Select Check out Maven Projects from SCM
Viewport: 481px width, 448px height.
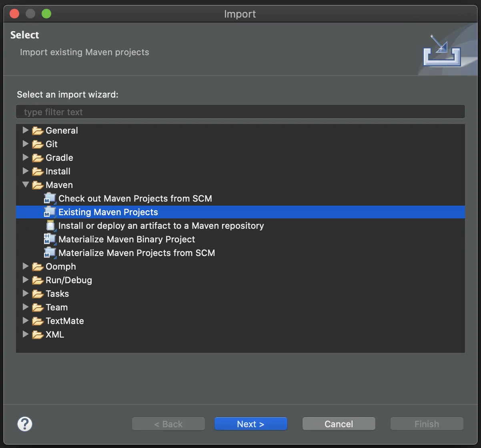coord(135,198)
